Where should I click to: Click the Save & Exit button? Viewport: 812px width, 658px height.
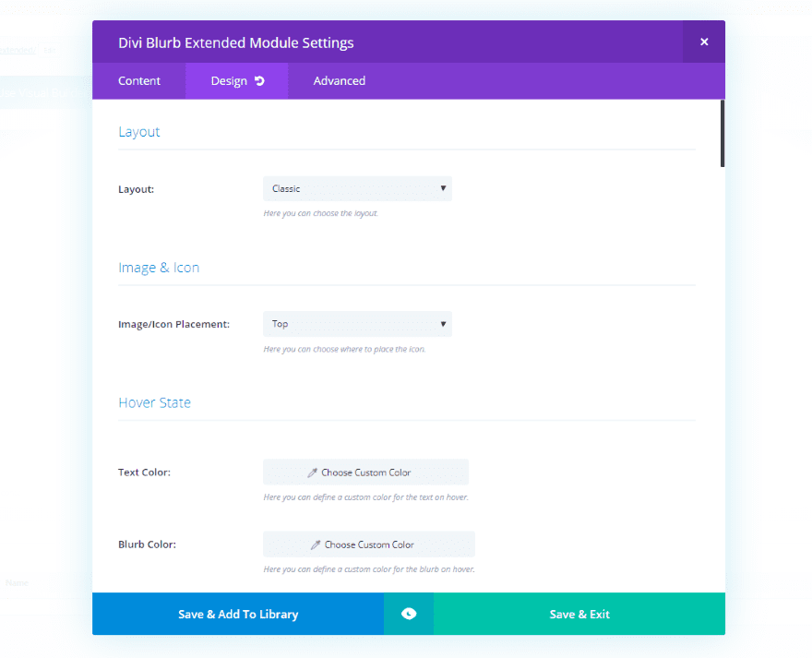pyautogui.click(x=579, y=614)
